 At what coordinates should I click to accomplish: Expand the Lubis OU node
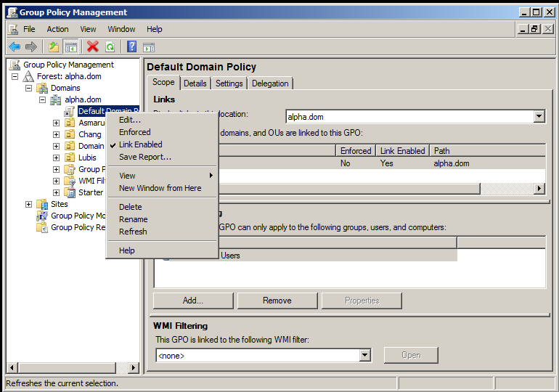click(56, 158)
